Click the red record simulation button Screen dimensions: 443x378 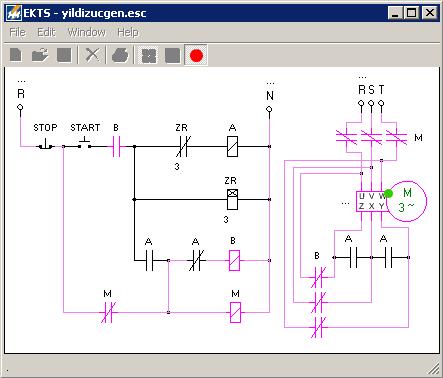[x=196, y=55]
